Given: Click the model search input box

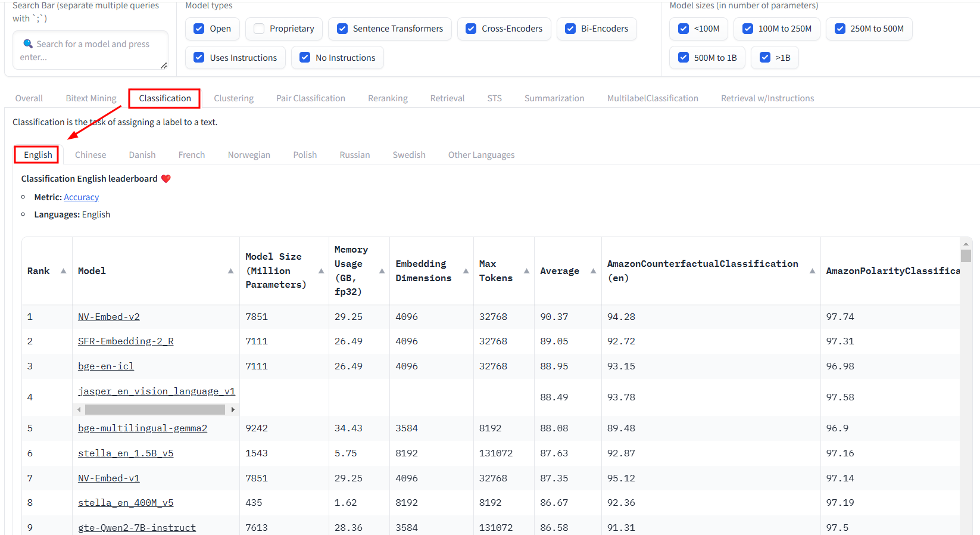Looking at the screenshot, I should (x=90, y=51).
